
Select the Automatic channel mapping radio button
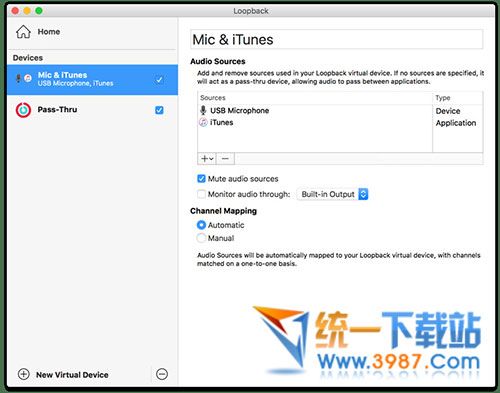(x=201, y=225)
